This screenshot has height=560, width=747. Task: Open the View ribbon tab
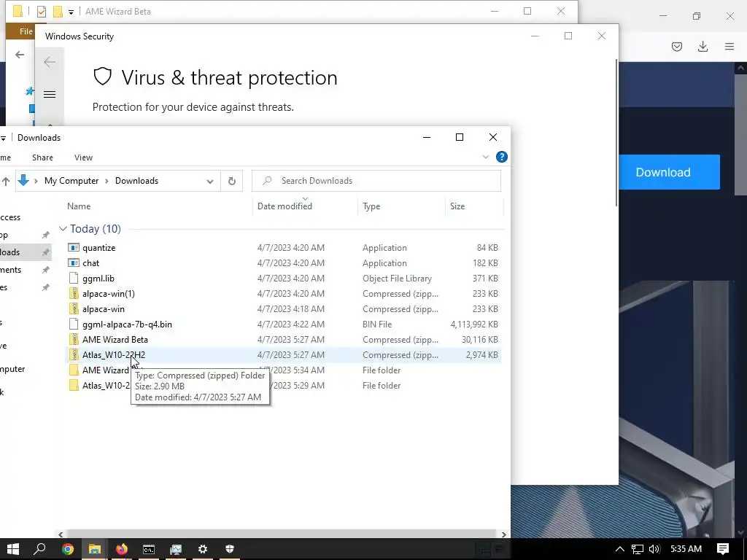pos(83,157)
